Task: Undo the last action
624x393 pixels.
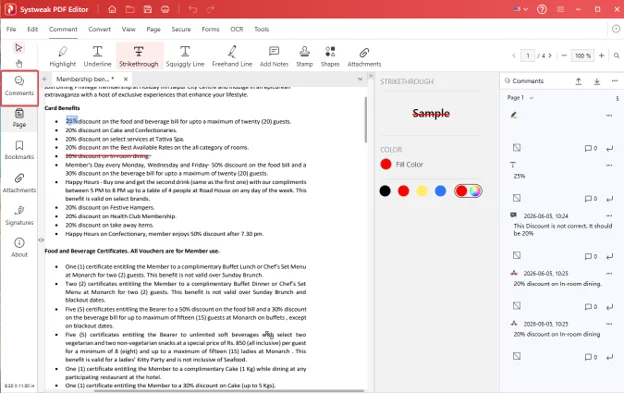Action: (x=193, y=9)
